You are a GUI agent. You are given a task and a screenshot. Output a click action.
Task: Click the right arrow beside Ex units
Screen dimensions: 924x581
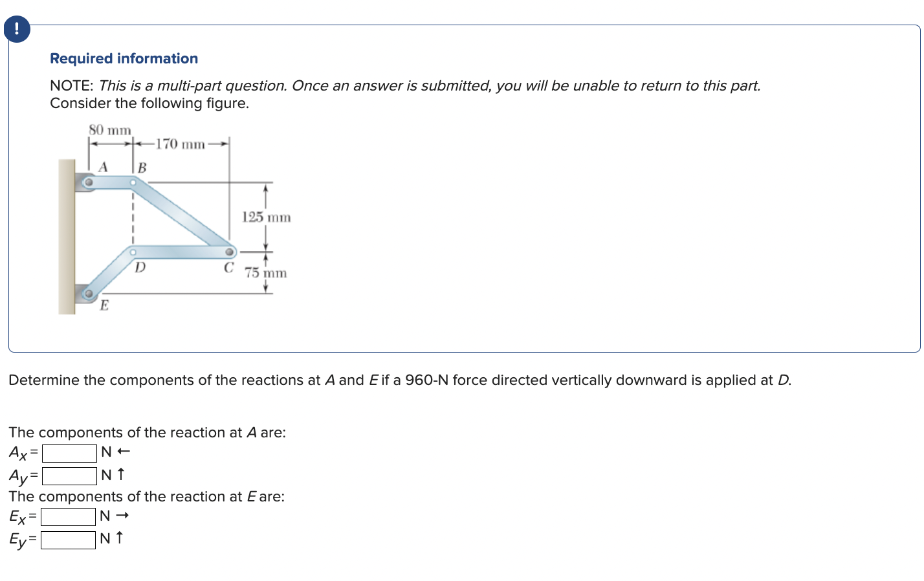pos(124,516)
